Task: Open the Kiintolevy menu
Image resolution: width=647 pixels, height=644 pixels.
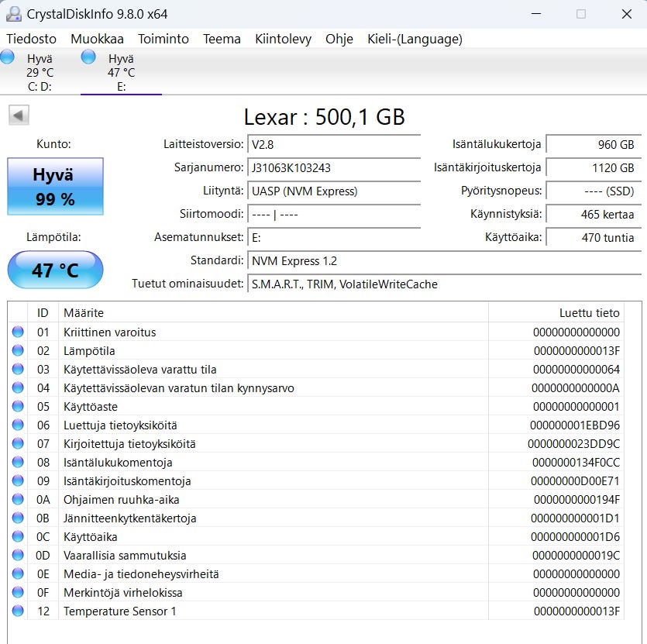Action: pyautogui.click(x=283, y=39)
